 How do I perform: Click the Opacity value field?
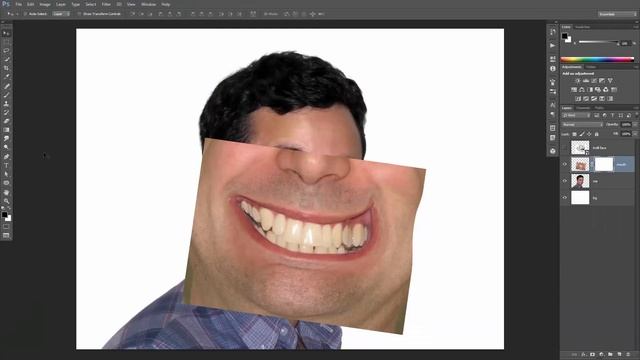tap(626, 124)
